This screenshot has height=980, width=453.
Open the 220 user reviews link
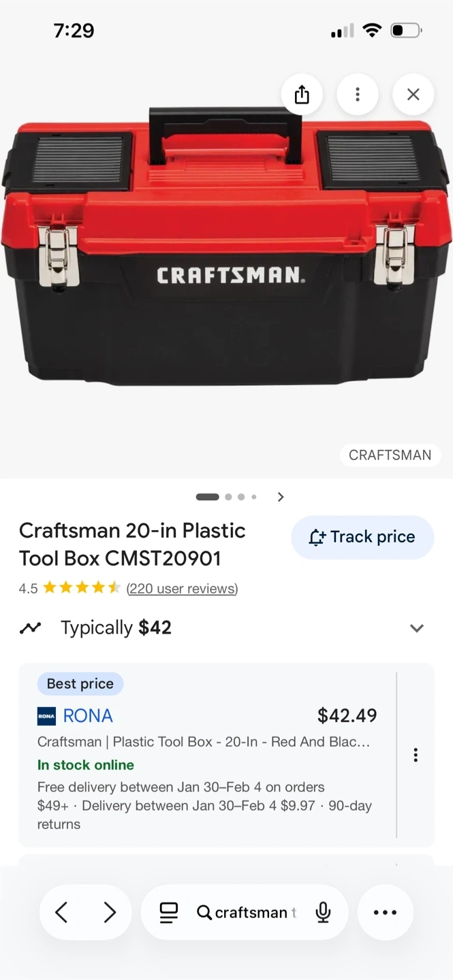click(x=182, y=589)
